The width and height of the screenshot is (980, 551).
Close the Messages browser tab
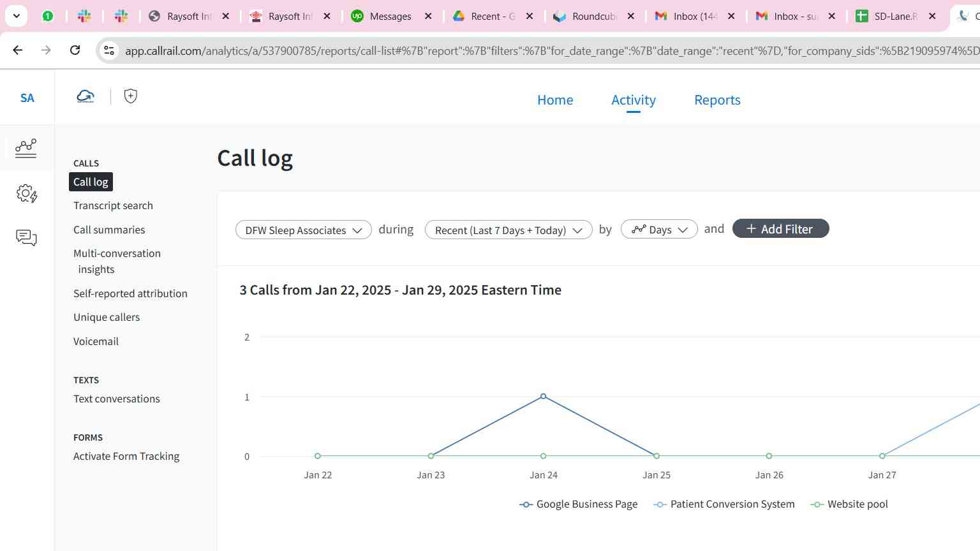pyautogui.click(x=428, y=16)
